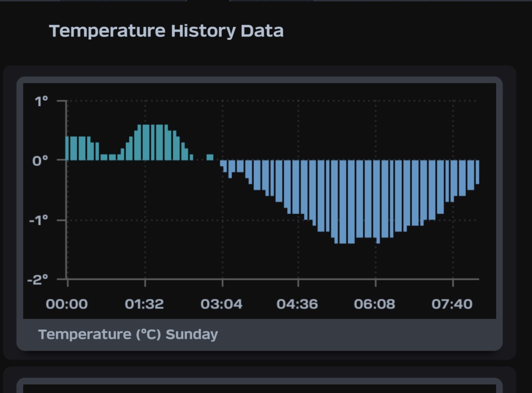
Task: Click the 00:00 time label
Action: pyautogui.click(x=67, y=304)
